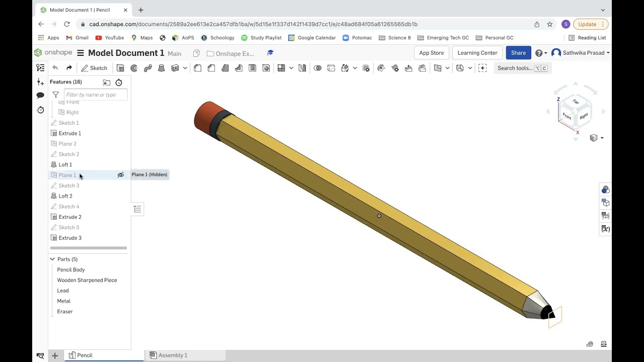Select the Draft tool

225,68
